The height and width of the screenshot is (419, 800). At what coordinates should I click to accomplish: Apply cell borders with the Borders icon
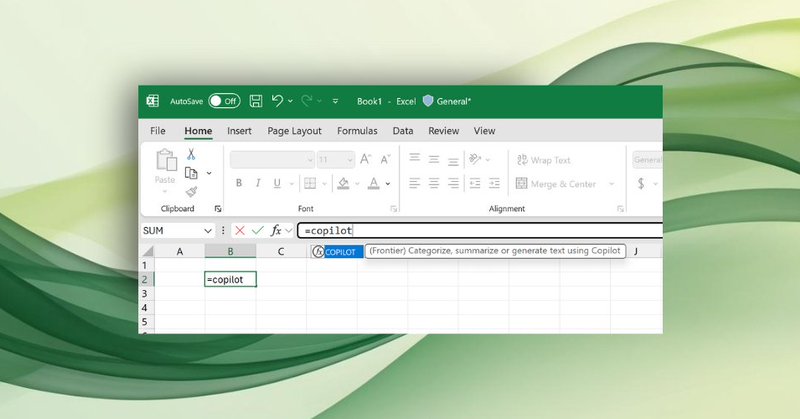pyautogui.click(x=310, y=183)
